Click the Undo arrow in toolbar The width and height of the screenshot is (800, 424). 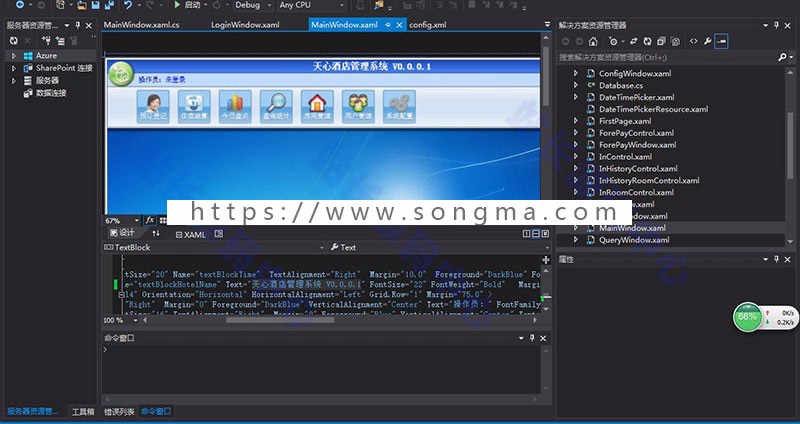(128, 5)
